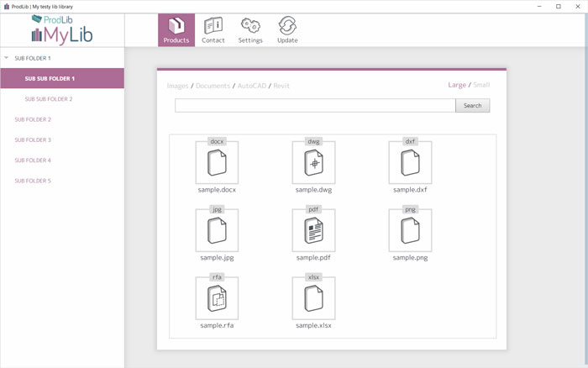Click the sample.dwg file name
Viewport: 588px width, 368px height.
[x=313, y=190]
